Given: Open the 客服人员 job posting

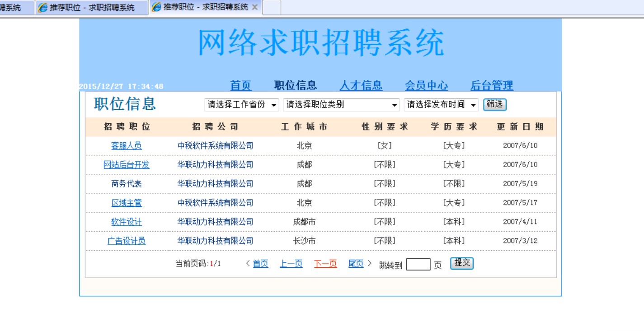Looking at the screenshot, I should tap(127, 146).
